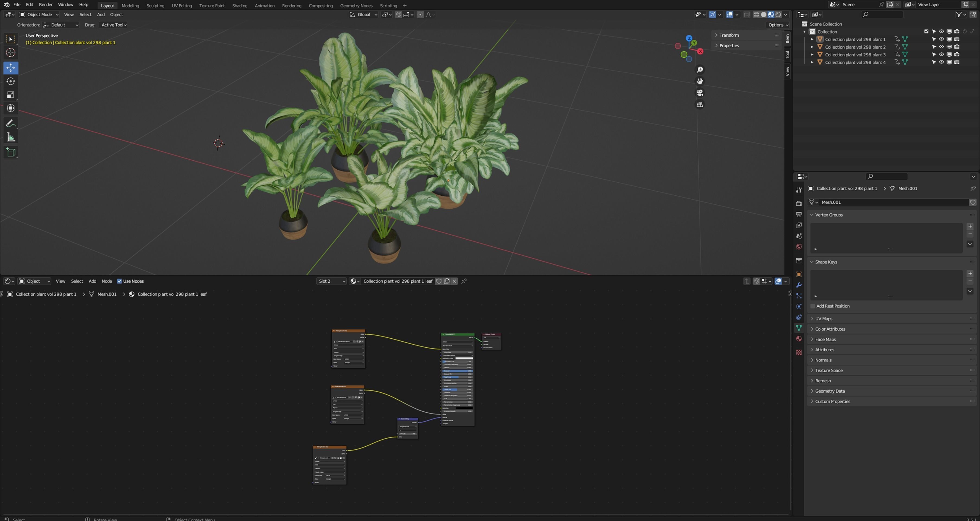Open the node editor Add menu
Viewport: 980px width, 521px height.
click(92, 281)
